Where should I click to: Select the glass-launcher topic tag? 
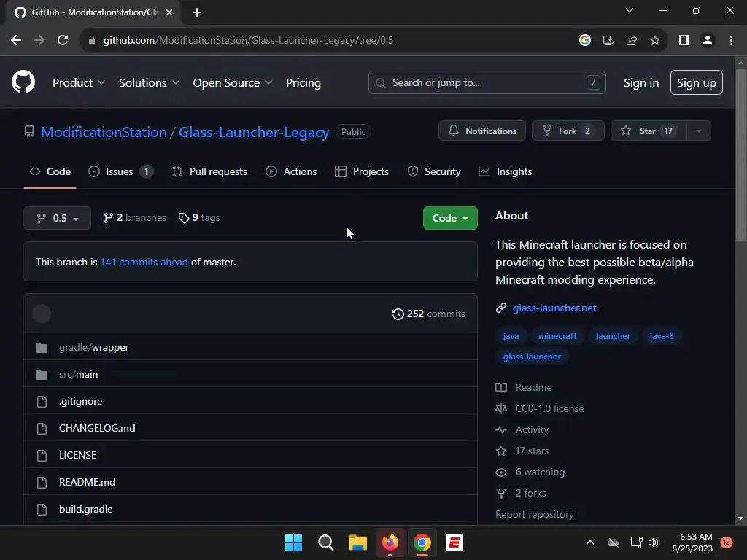[x=532, y=357]
